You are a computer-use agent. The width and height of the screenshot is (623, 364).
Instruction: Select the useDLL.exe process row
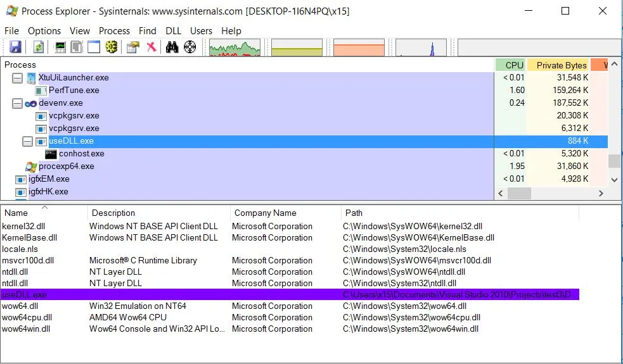pyautogui.click(x=304, y=141)
